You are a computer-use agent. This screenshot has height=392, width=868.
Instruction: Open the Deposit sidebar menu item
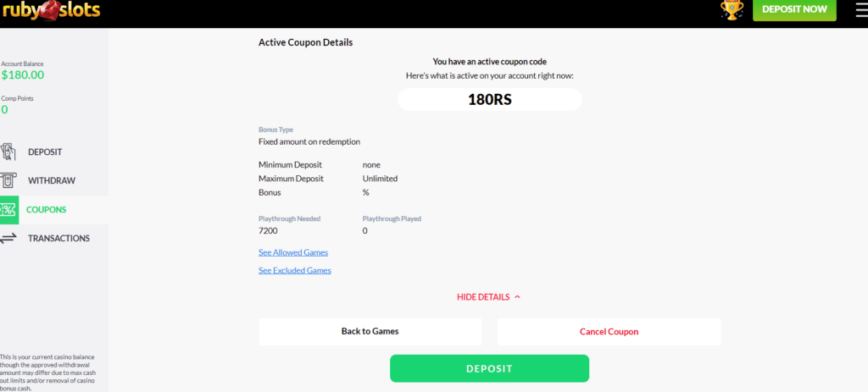46,152
